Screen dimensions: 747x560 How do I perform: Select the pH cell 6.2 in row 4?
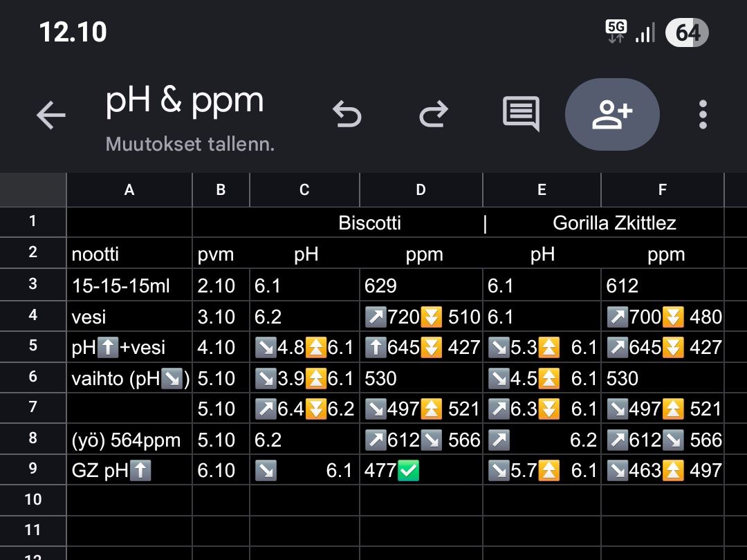coord(304,316)
